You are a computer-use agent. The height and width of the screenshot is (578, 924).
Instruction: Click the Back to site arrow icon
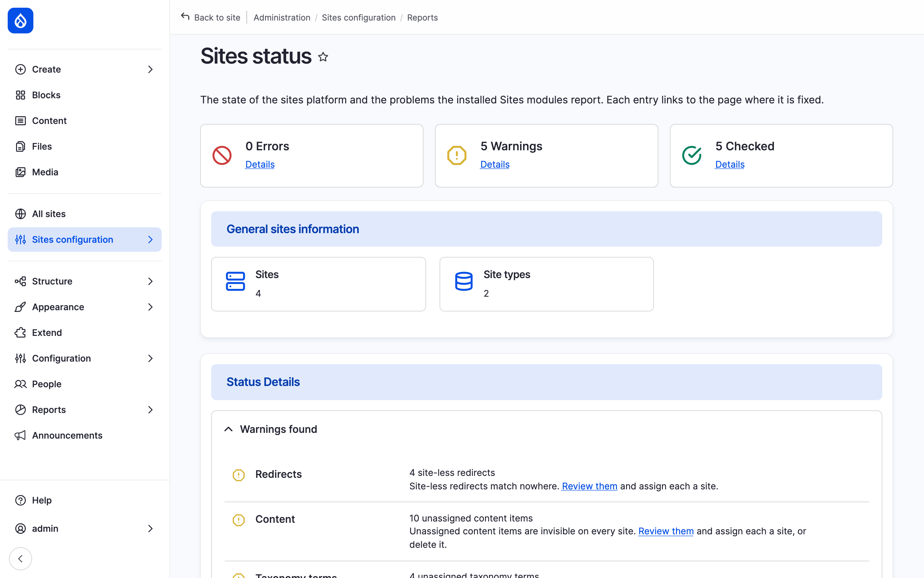point(185,17)
